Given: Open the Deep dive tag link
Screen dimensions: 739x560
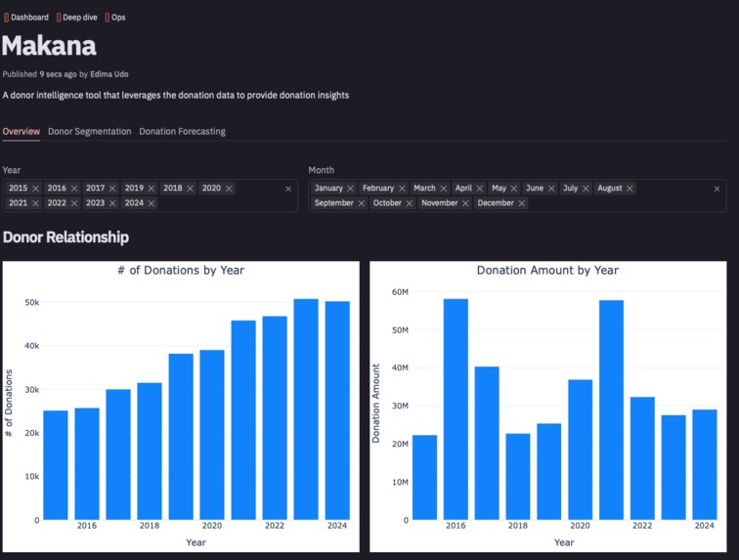Looking at the screenshot, I should (x=77, y=18).
